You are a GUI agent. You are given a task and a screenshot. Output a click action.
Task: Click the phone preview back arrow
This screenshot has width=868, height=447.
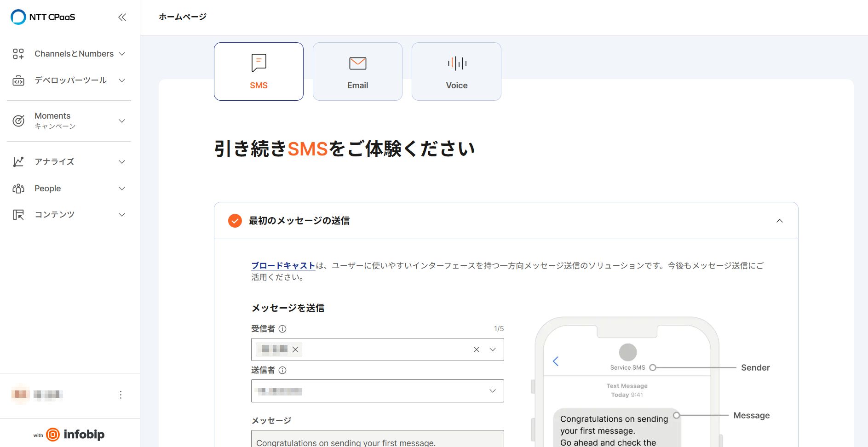(556, 361)
